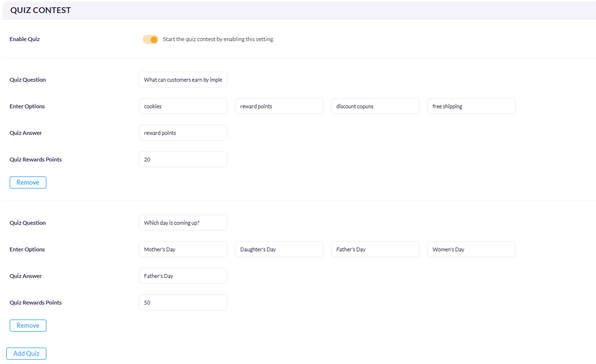Edit the 'free shipping' option field
The image size is (596, 364).
point(471,106)
